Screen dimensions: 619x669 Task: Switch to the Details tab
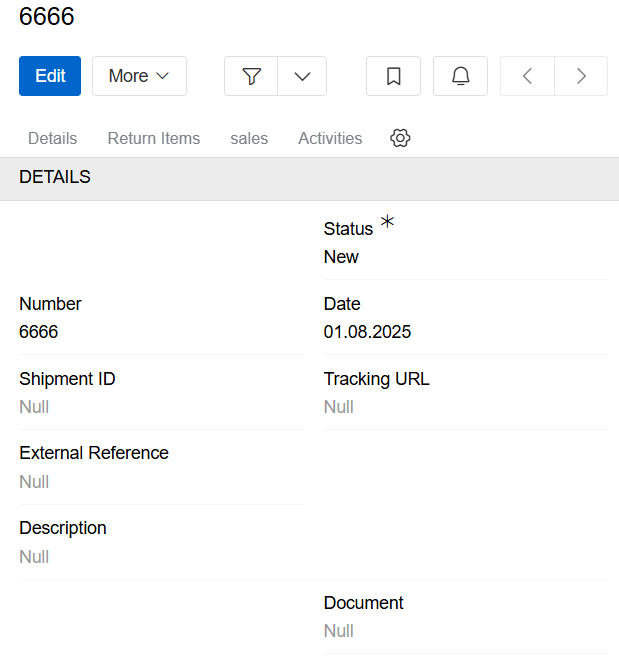(52, 139)
